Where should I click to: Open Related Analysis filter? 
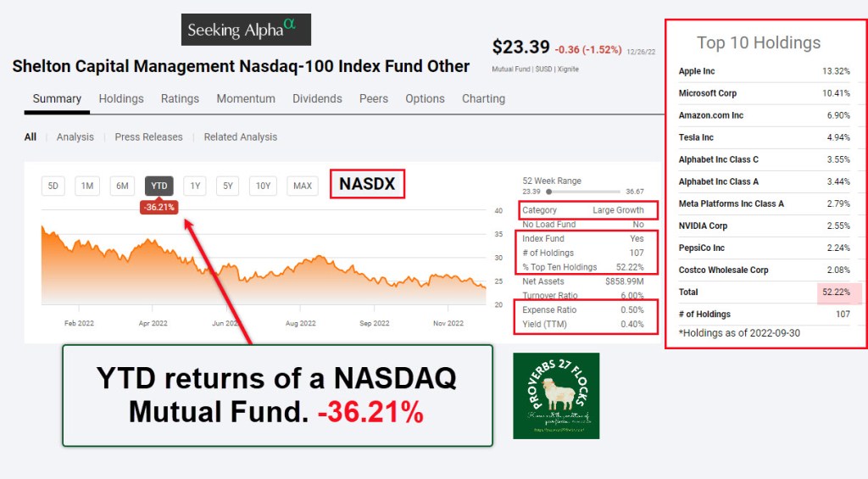click(x=241, y=136)
